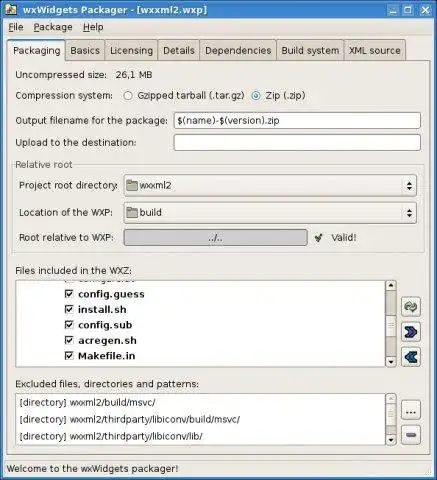Open the Location of the WXP build dropdown
This screenshot has height=480, width=437.
pyautogui.click(x=270, y=212)
